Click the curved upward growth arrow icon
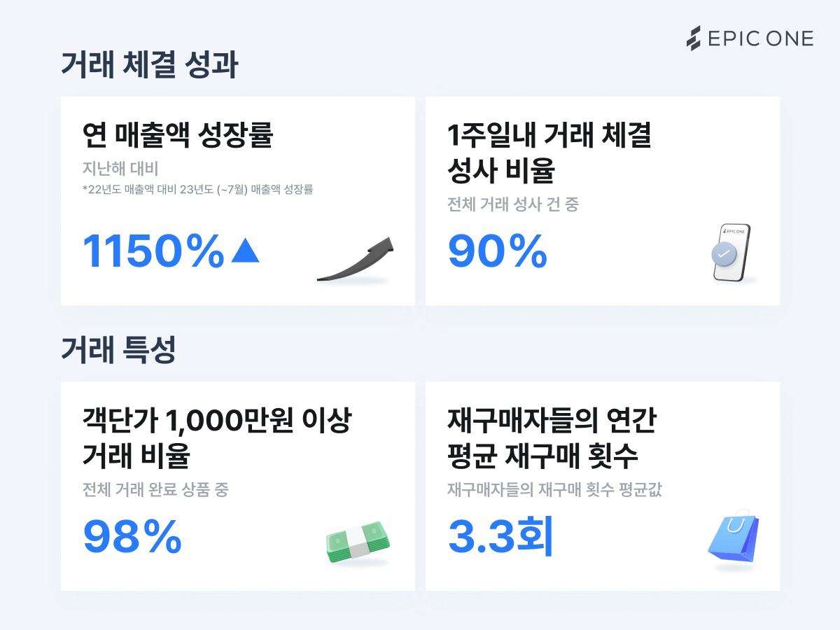Image resolution: width=840 pixels, height=630 pixels. [356, 260]
